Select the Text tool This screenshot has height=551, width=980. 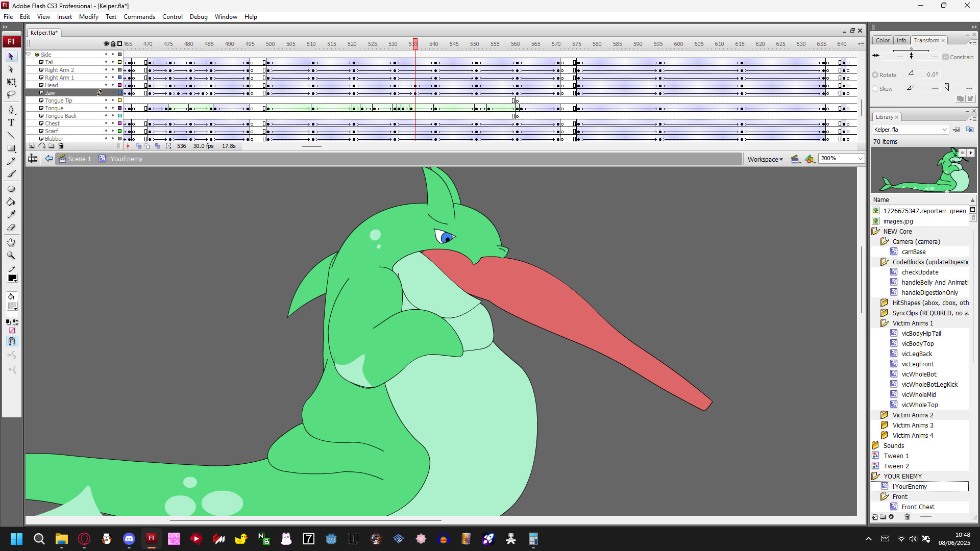tap(11, 122)
